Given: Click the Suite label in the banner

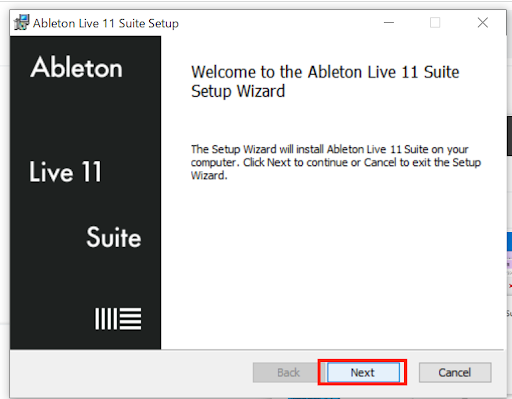Looking at the screenshot, I should pyautogui.click(x=114, y=237).
